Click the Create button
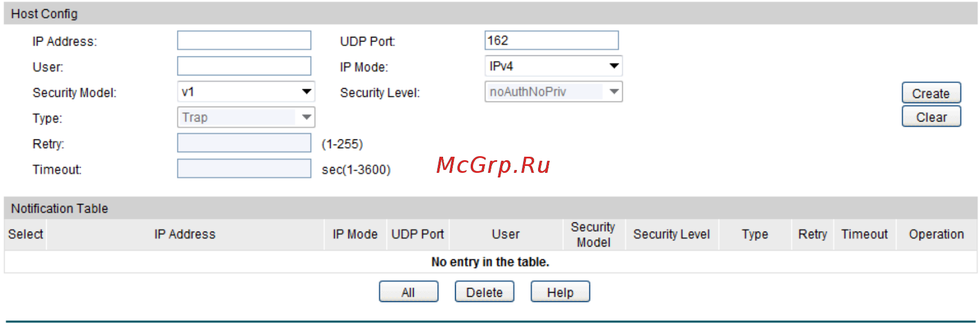The height and width of the screenshot is (329, 980). pyautogui.click(x=931, y=93)
